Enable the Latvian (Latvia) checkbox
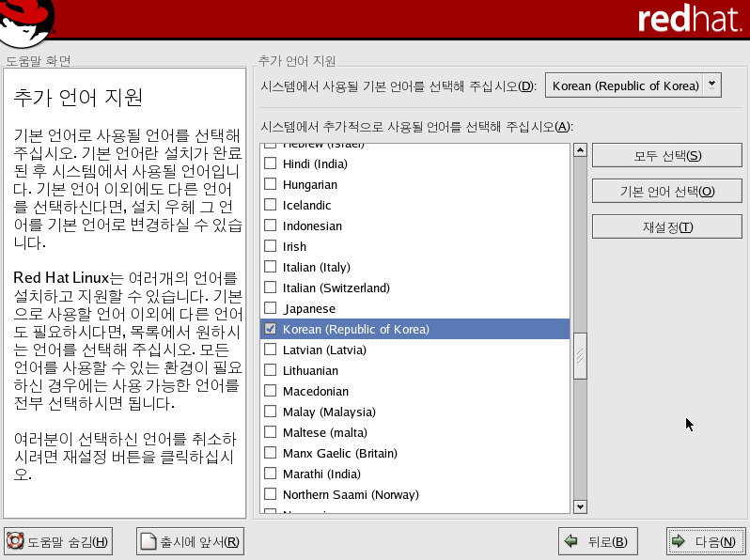The width and height of the screenshot is (750, 560). (x=271, y=350)
